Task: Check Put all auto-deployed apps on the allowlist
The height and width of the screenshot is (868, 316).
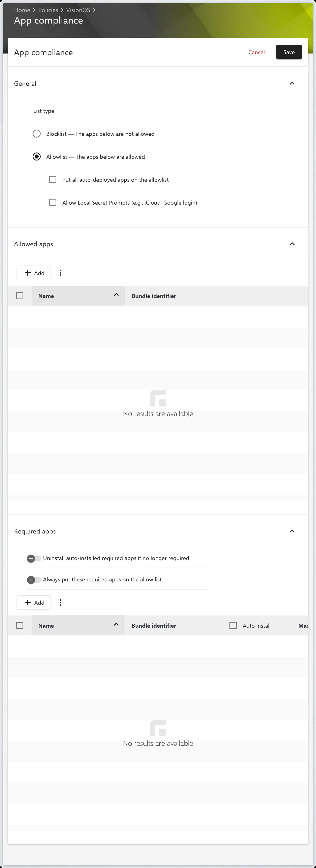Action: pyautogui.click(x=53, y=180)
